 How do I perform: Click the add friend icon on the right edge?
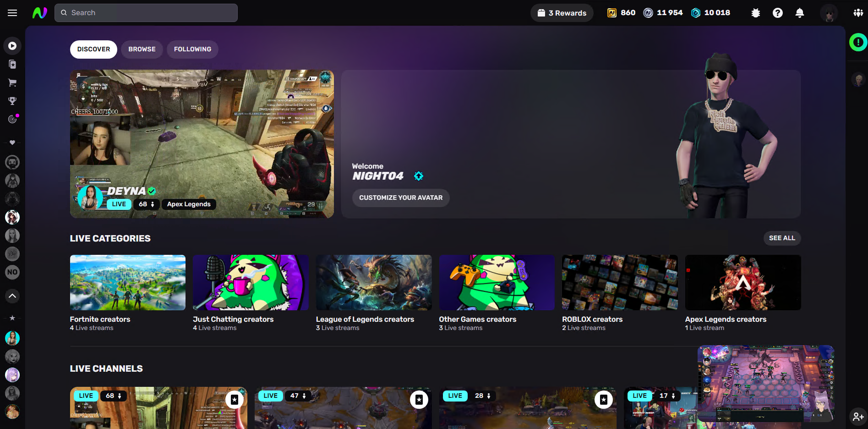point(858,417)
